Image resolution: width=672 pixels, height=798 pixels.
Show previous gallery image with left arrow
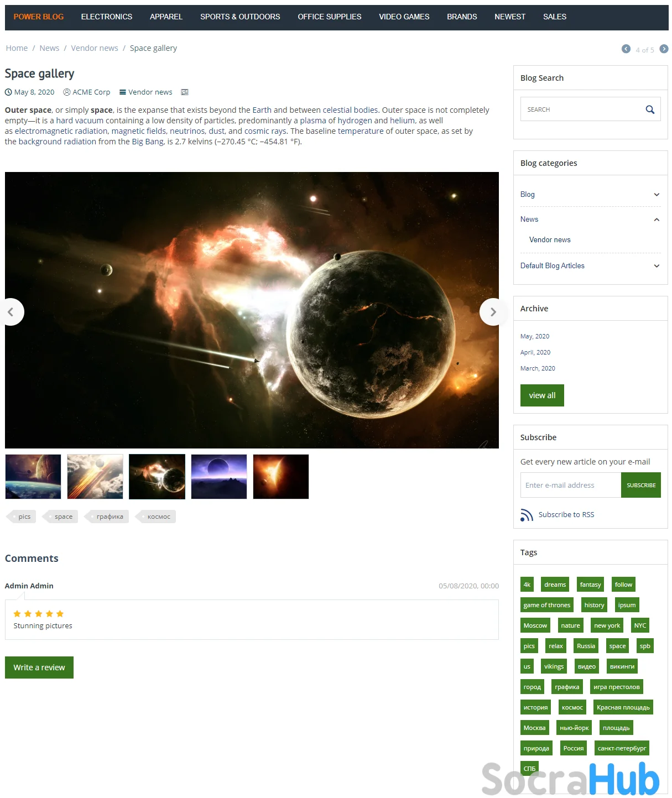[11, 312]
